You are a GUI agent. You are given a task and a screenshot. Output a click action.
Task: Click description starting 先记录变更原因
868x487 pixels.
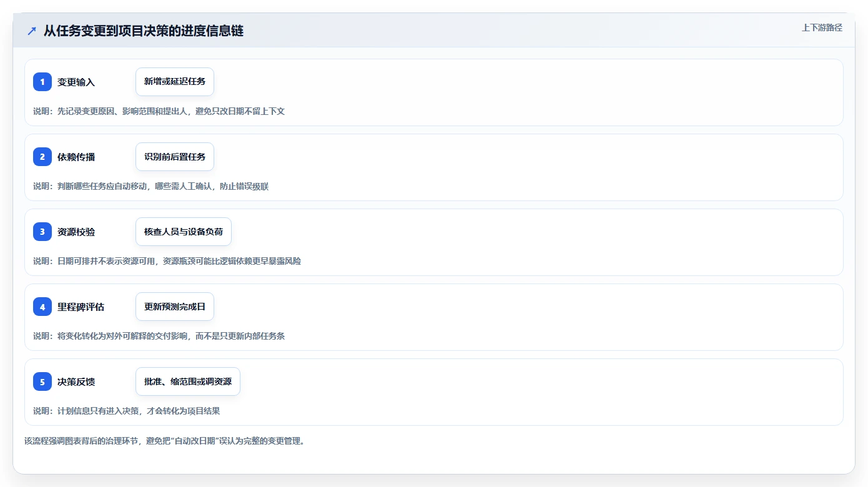pyautogui.click(x=159, y=111)
